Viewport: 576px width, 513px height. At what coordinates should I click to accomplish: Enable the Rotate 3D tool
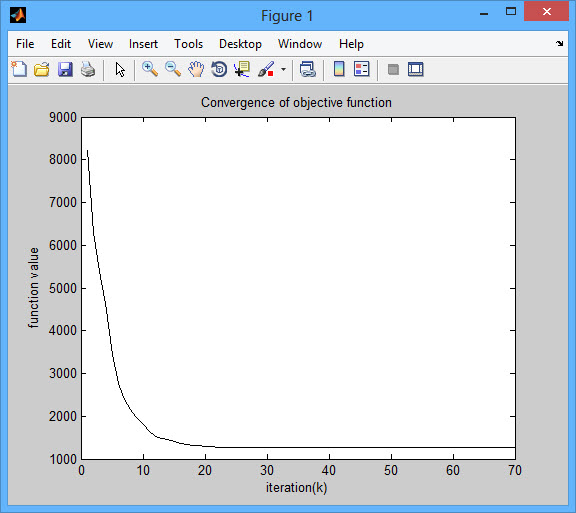coord(219,69)
